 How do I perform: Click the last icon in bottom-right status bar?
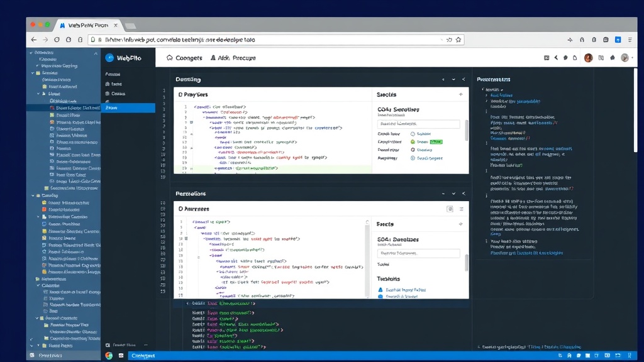pyautogui.click(x=630, y=356)
